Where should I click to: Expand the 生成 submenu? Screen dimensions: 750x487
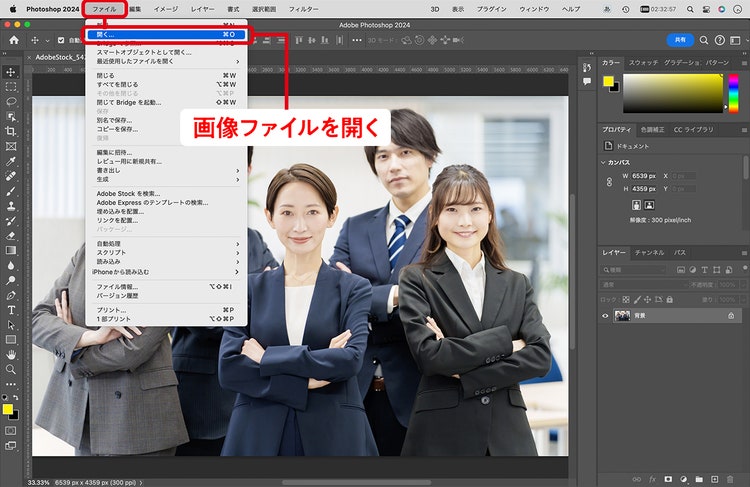tap(166, 179)
